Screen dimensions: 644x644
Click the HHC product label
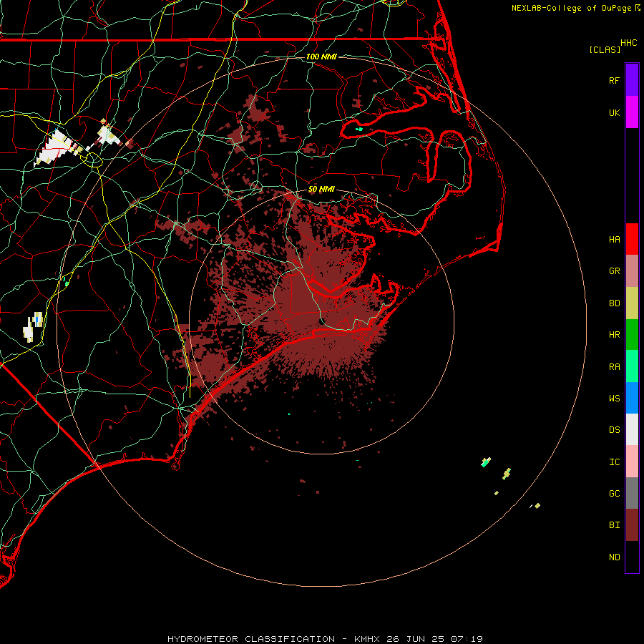click(x=628, y=43)
